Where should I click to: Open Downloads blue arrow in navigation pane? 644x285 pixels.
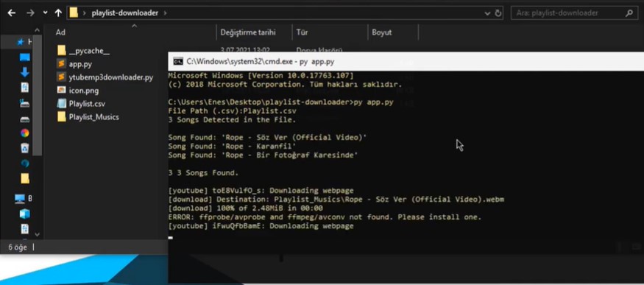click(24, 72)
